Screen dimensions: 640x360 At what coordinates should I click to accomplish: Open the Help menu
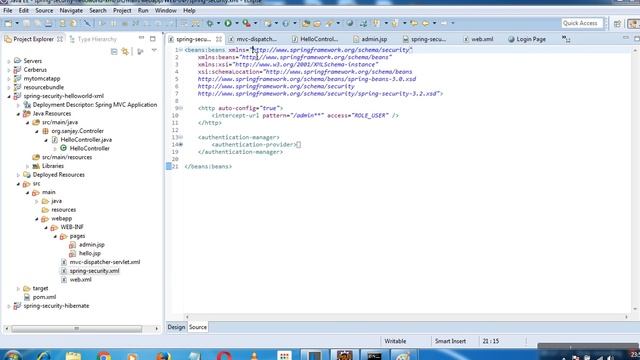(189, 10)
